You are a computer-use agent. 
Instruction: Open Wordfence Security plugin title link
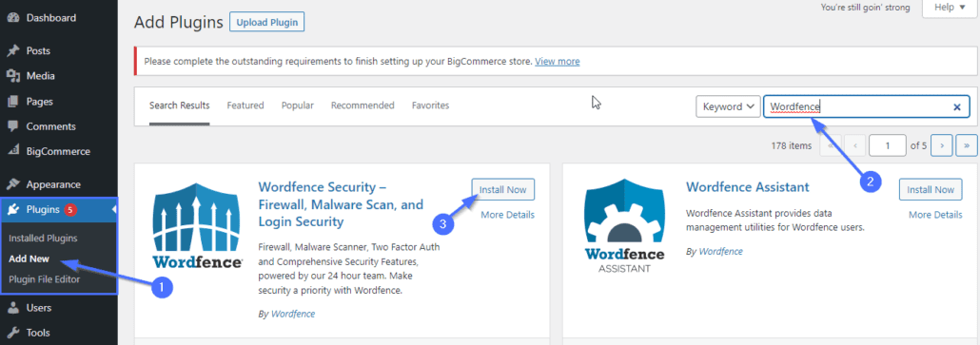click(x=342, y=204)
